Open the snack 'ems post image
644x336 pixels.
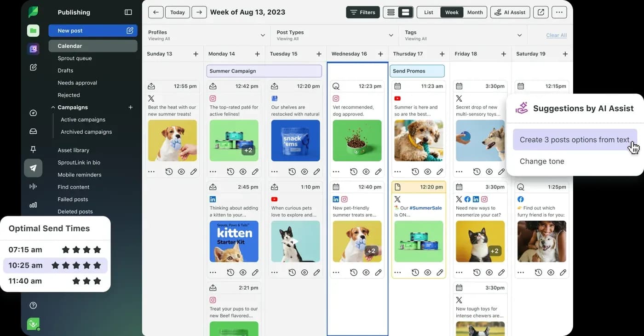coord(295,141)
